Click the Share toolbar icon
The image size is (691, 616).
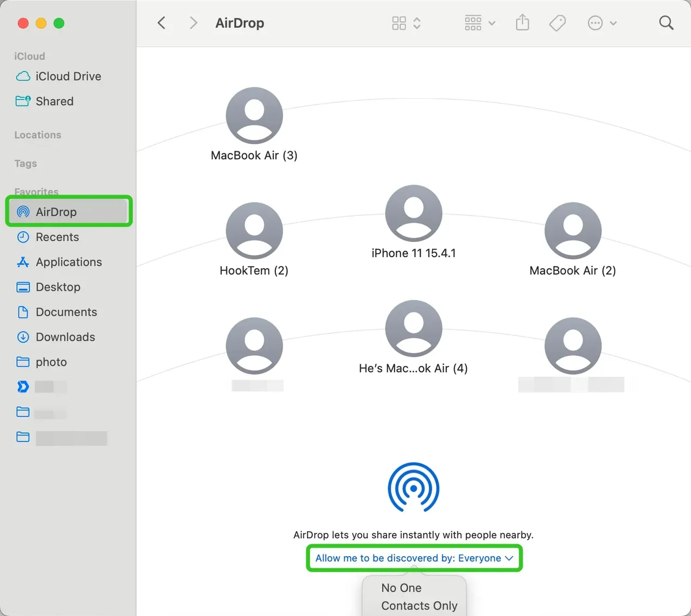(523, 23)
